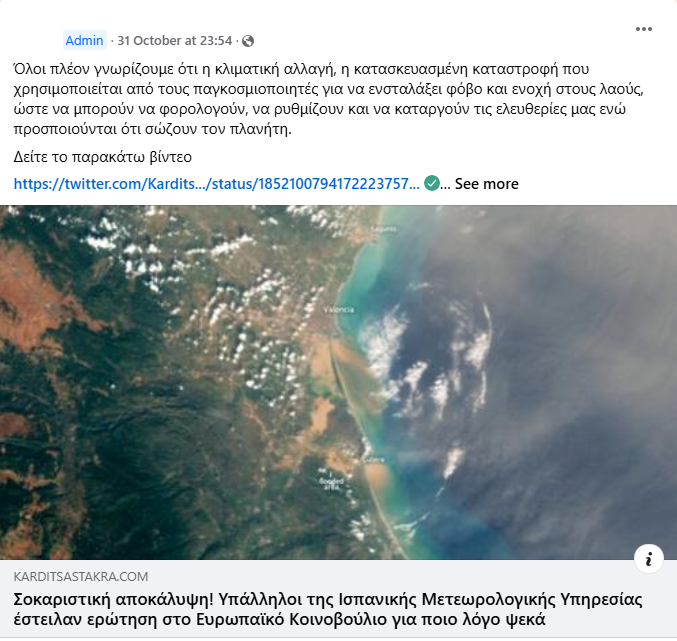This screenshot has width=677, height=641.
Task: Click the Cullera label near the coast
Action: 373,460
